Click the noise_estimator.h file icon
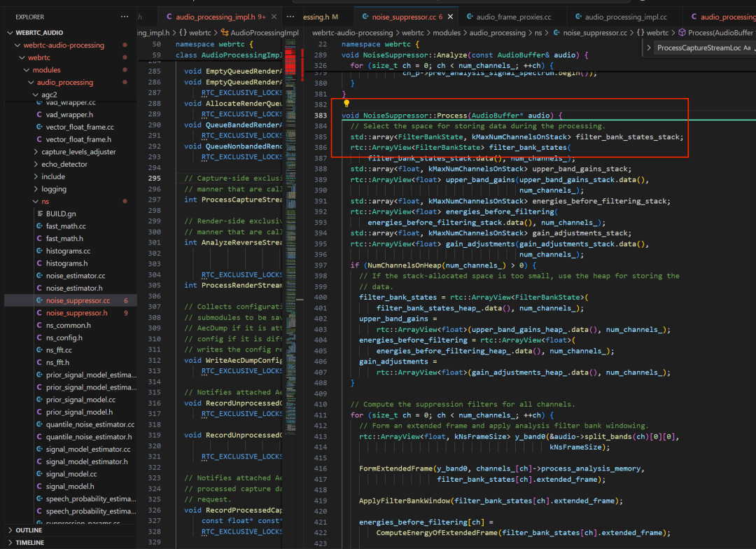This screenshot has height=549, width=756. point(39,288)
